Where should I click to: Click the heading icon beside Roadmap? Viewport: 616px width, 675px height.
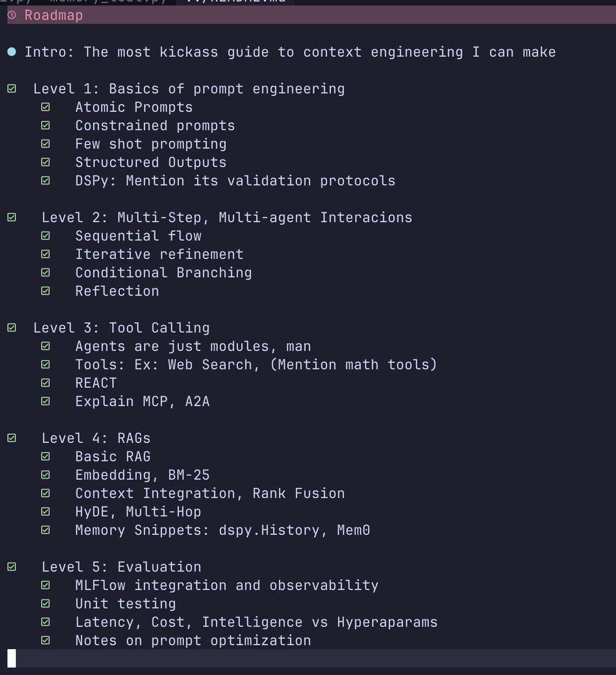pos(11,15)
